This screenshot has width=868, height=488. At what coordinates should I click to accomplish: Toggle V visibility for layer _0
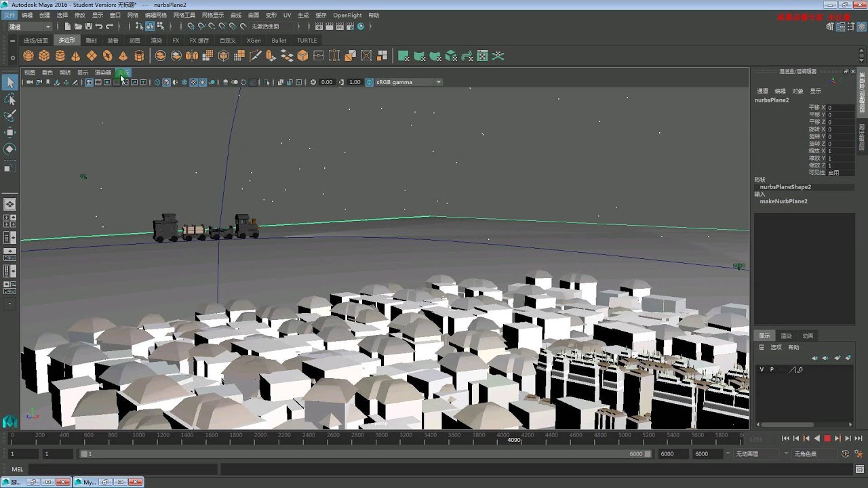[762, 369]
